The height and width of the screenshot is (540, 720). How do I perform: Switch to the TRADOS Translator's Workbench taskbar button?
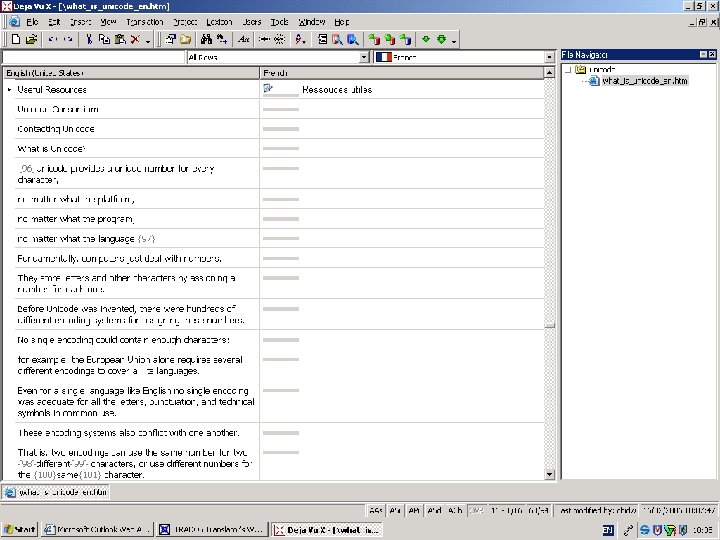(212, 529)
